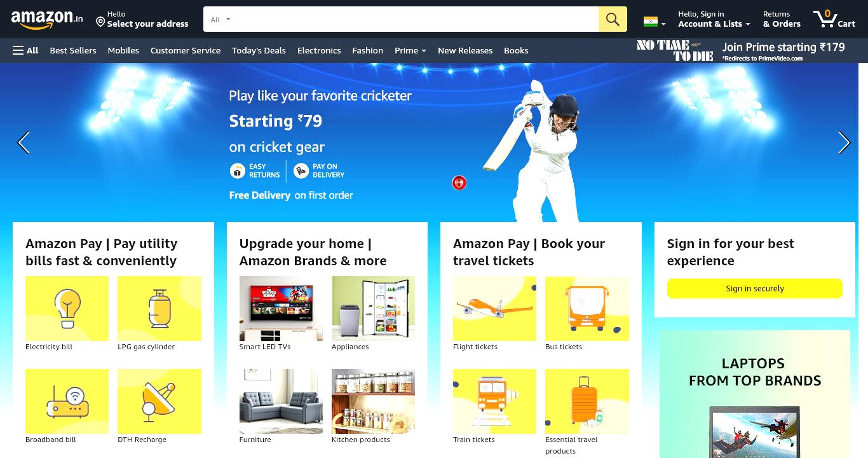868x458 pixels.
Task: Open the Electricity bill bulb icon
Action: pos(67,309)
